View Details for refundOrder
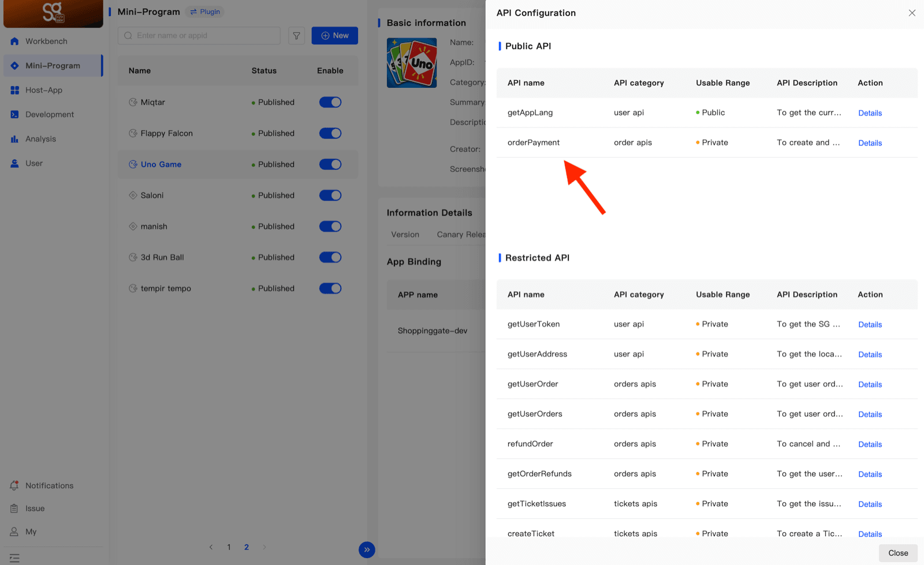This screenshot has height=565, width=924. 870,444
